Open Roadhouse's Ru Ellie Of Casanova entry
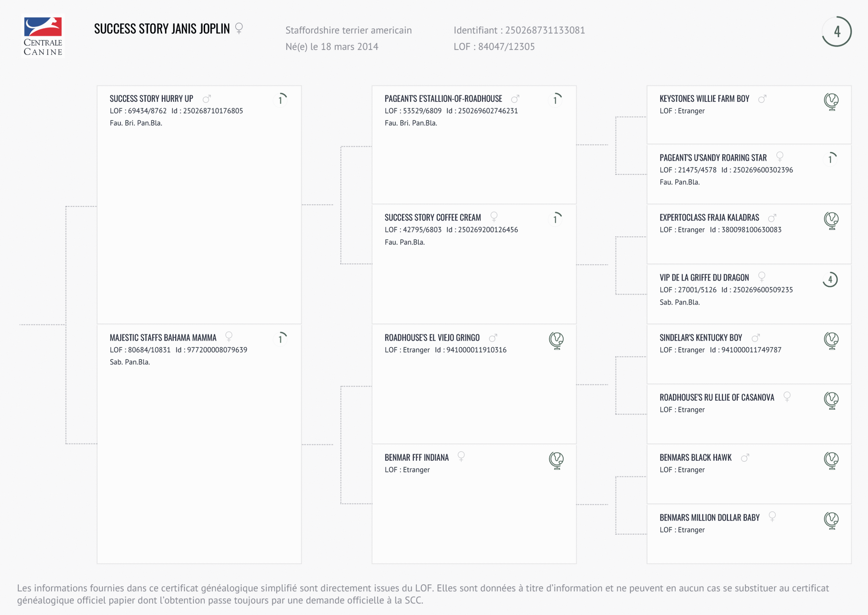 click(x=716, y=398)
